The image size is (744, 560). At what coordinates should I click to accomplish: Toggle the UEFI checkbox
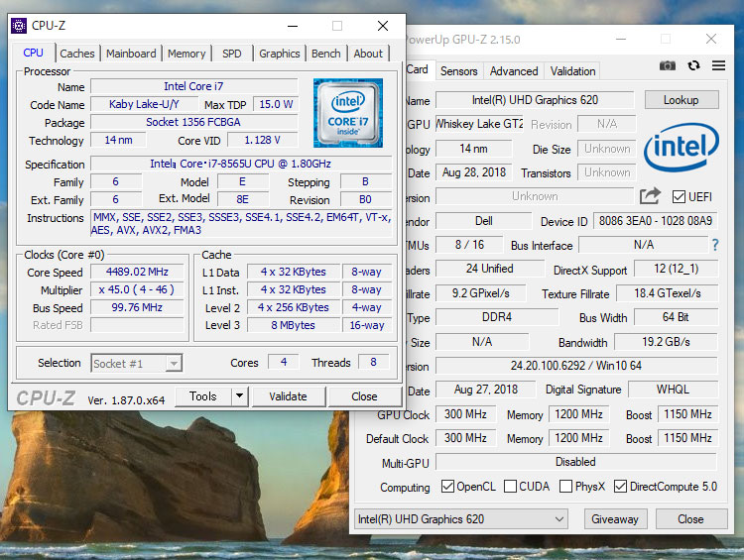(679, 196)
